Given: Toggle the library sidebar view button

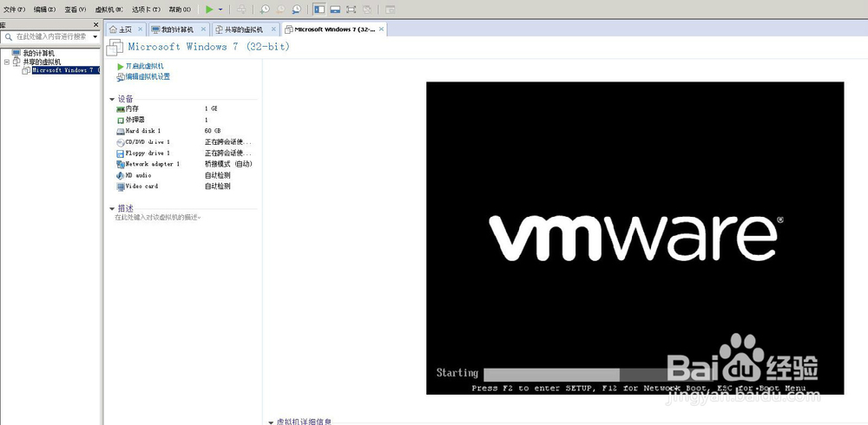Looking at the screenshot, I should pos(319,10).
